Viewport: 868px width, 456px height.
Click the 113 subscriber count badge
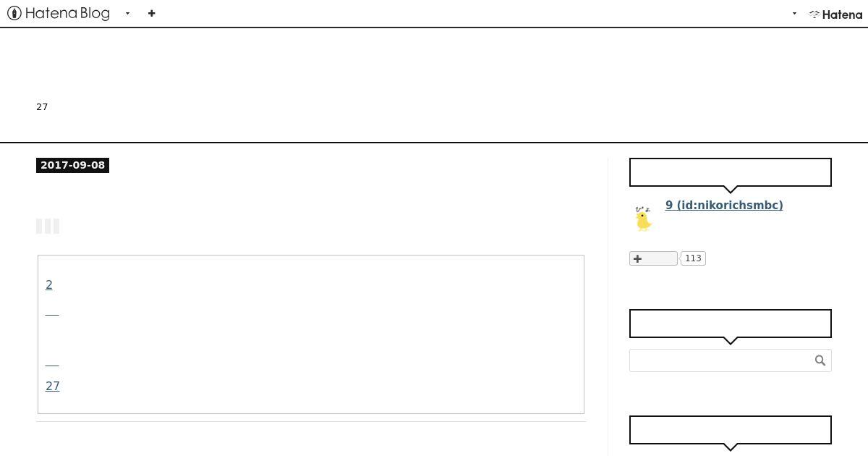point(693,258)
